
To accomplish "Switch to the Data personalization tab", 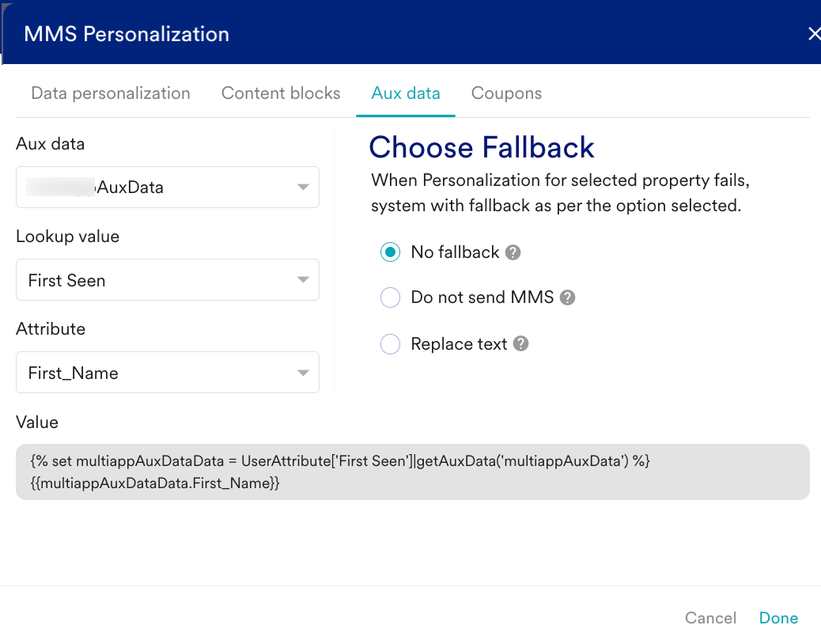I will pyautogui.click(x=111, y=93).
